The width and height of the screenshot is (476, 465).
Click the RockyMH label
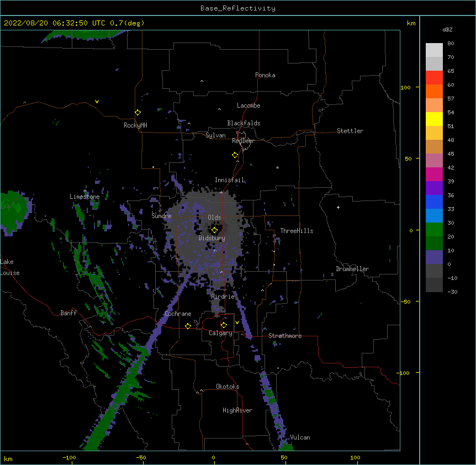point(135,125)
